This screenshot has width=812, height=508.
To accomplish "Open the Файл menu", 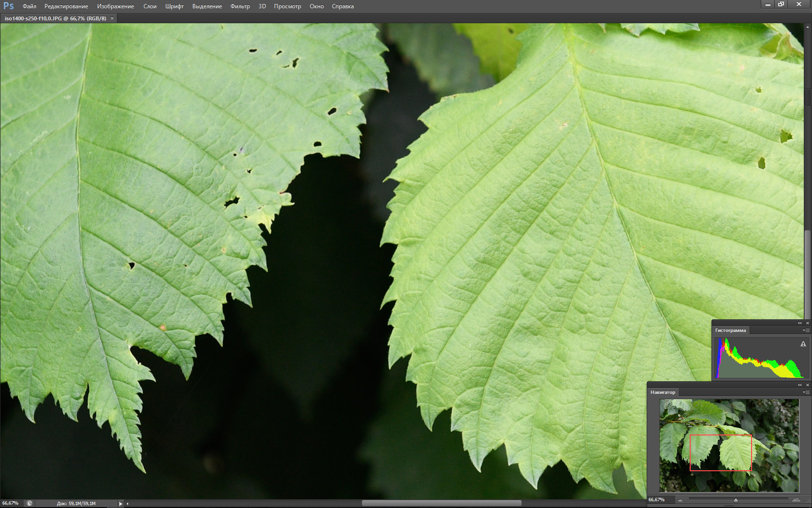I will (29, 6).
